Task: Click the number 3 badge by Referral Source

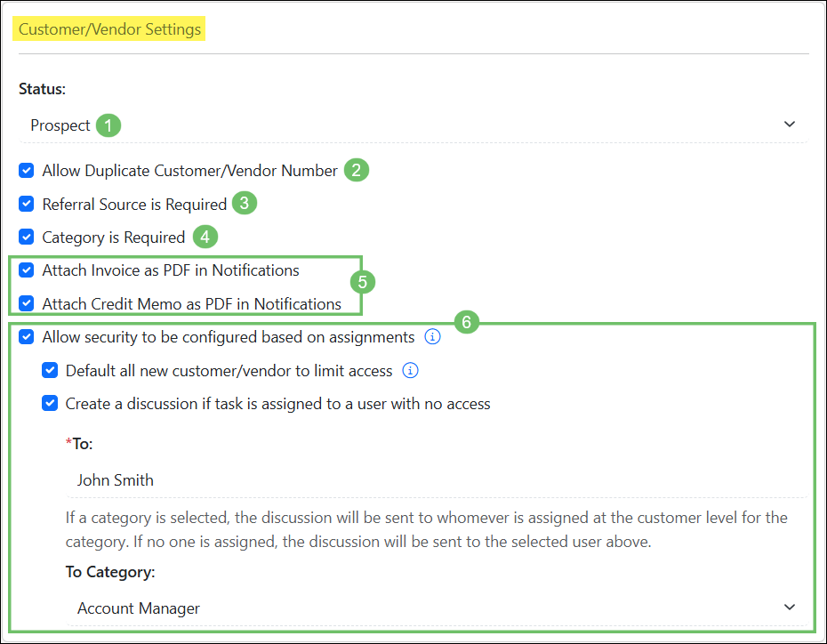Action: tap(245, 203)
